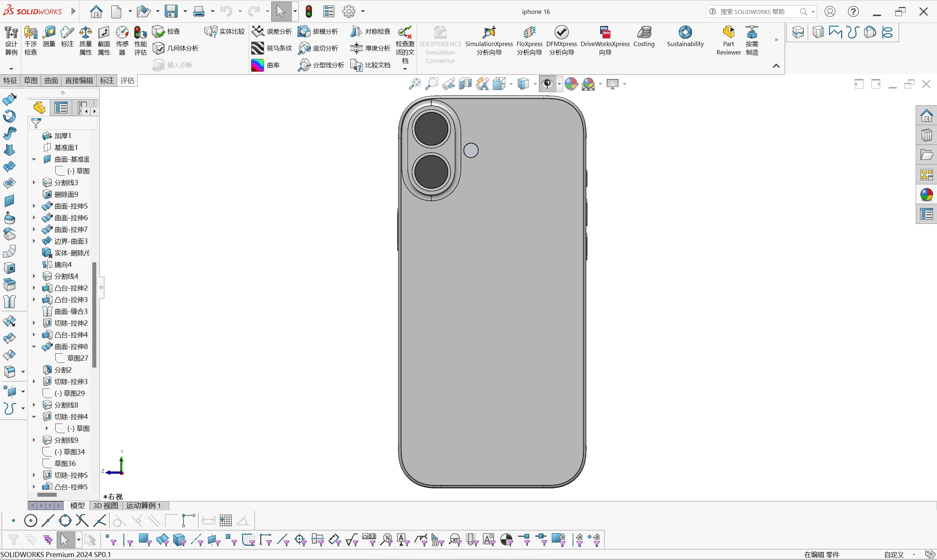Activate the Section View tool
This screenshot has height=560, width=937.
pos(465,84)
